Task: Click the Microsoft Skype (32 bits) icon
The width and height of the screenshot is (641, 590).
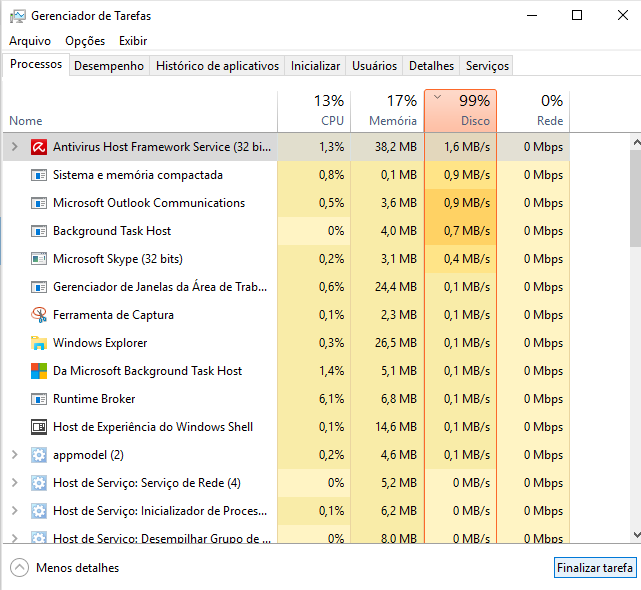Action: [x=39, y=259]
